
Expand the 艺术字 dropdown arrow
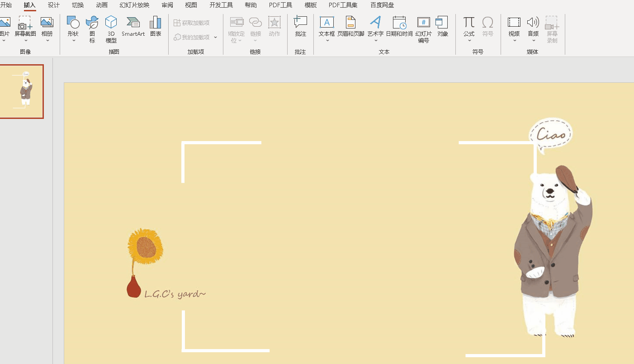375,40
